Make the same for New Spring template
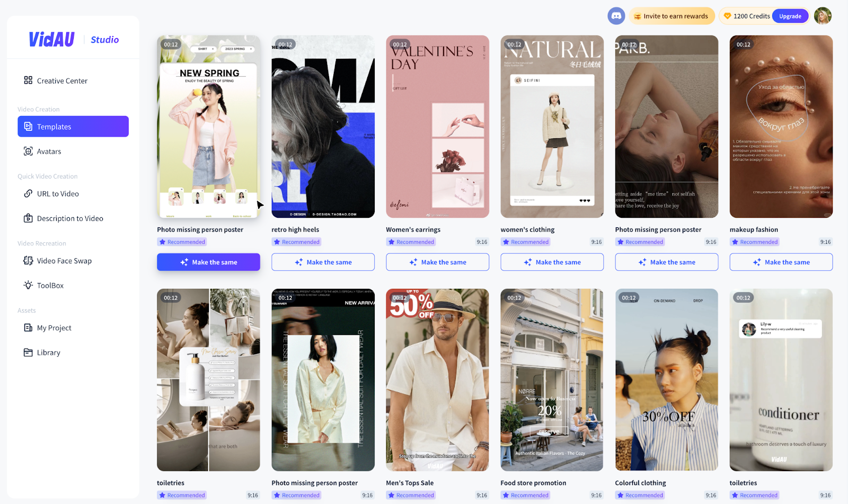 point(208,262)
